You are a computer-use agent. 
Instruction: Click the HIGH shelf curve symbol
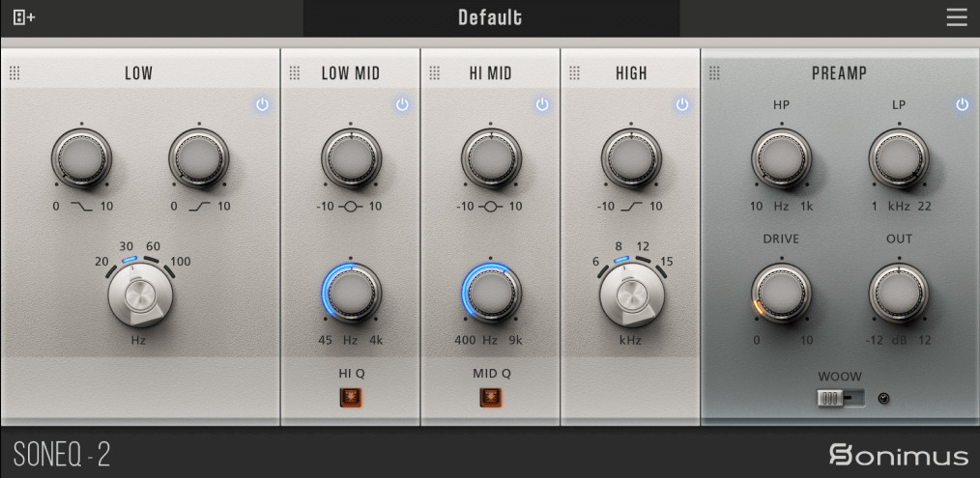(x=631, y=207)
